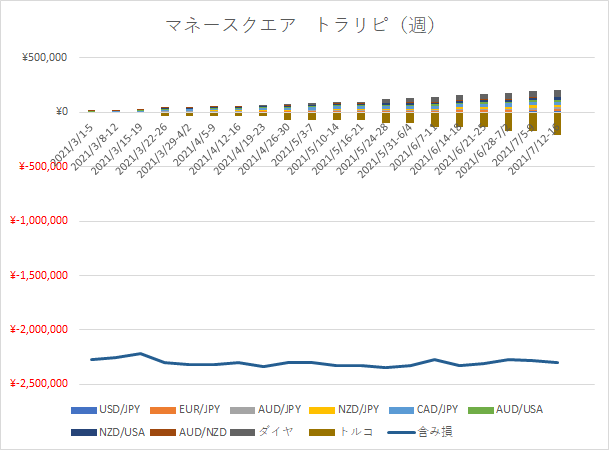609x450 pixels.
Task: Click the stacked bar for week 2021/7/12-16
Action: 557,112
